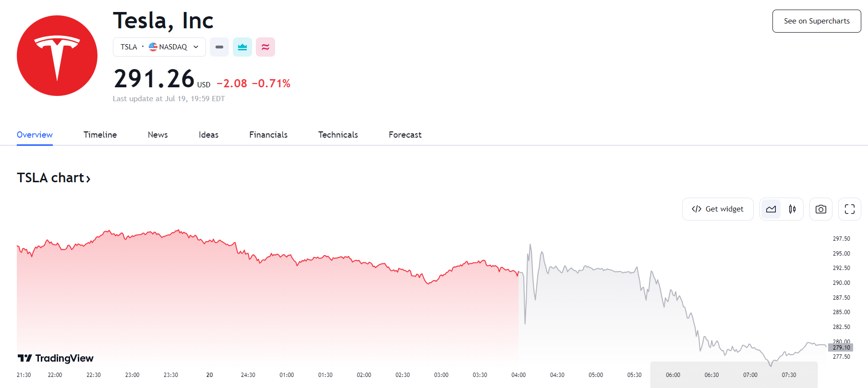Open the Forecast tab

coord(405,135)
